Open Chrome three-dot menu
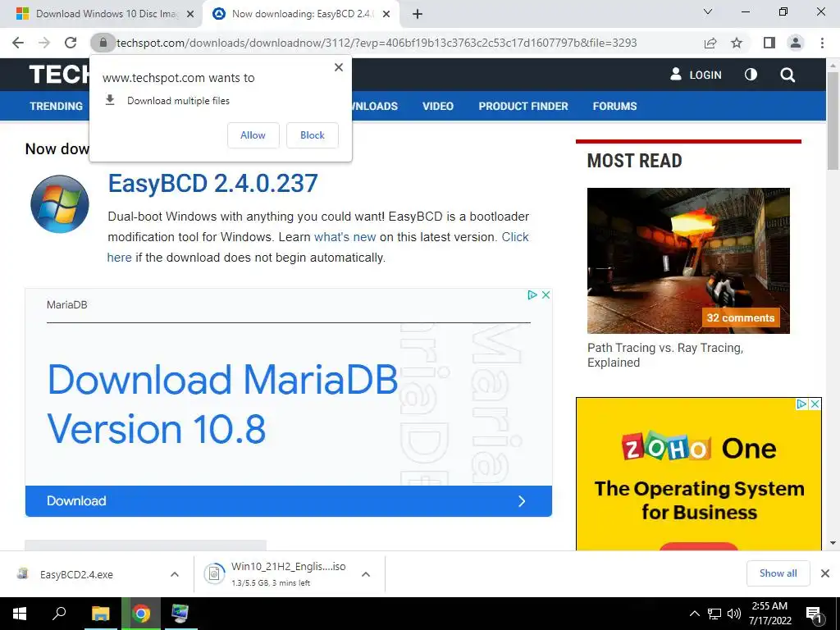 coord(822,43)
